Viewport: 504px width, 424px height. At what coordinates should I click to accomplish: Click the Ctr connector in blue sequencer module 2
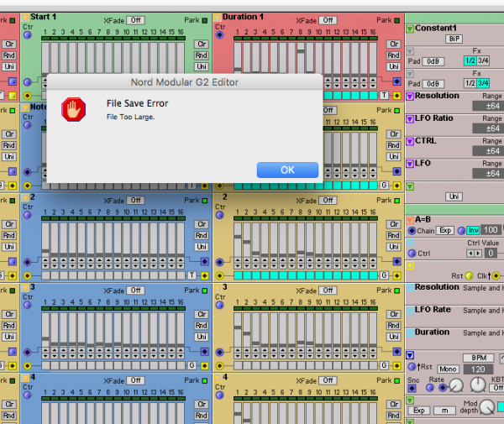[x=28, y=215]
